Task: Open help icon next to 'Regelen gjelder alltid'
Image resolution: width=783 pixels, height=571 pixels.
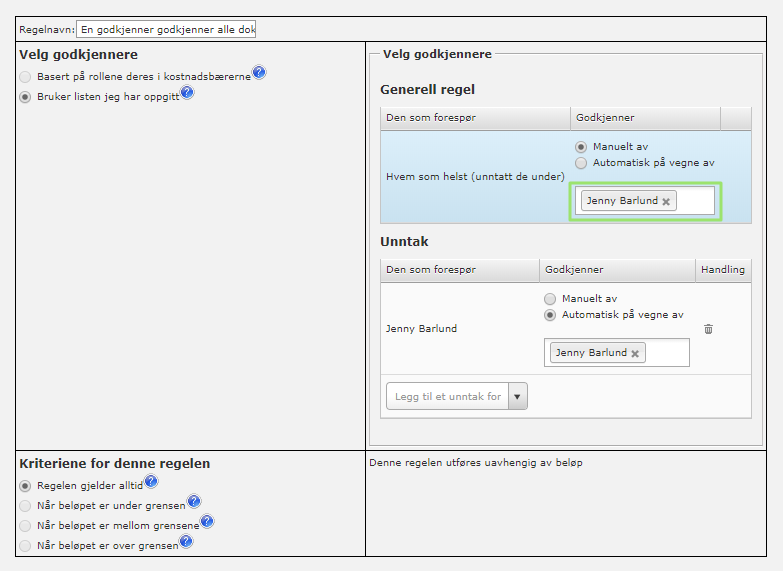Action: 151,482
